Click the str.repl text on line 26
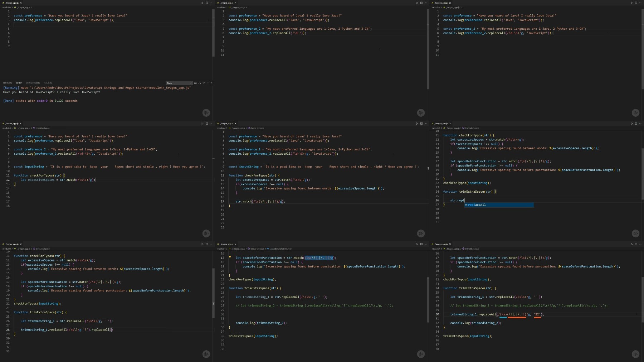This screenshot has height=362, width=644. [x=457, y=200]
